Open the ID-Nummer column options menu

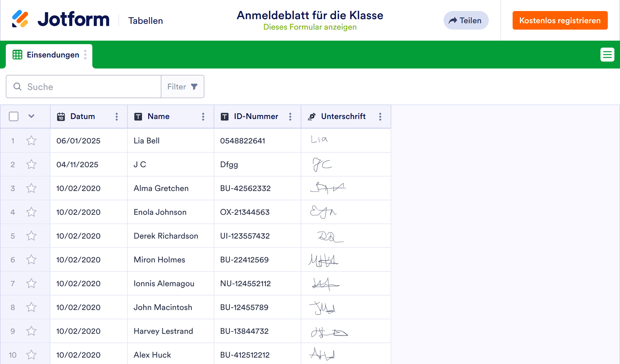(290, 116)
